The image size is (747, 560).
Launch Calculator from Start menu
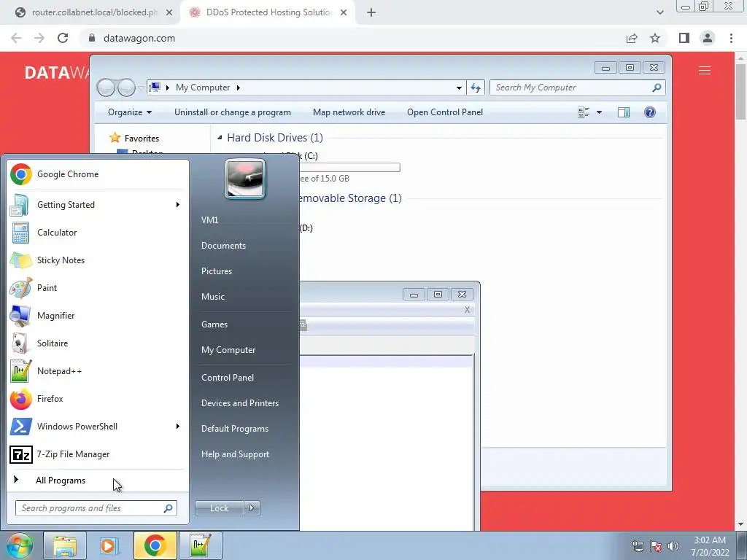pos(98,233)
